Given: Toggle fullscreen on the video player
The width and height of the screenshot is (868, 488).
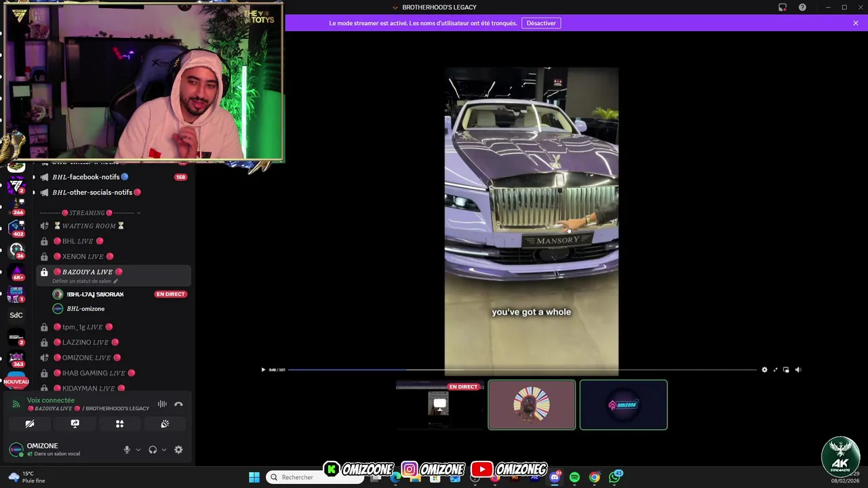Looking at the screenshot, I should click(775, 369).
